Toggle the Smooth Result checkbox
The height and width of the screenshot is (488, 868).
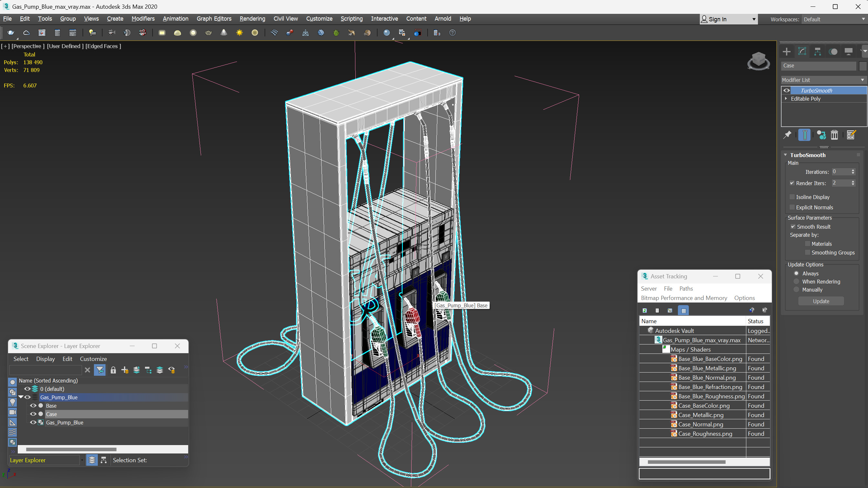[x=793, y=227]
